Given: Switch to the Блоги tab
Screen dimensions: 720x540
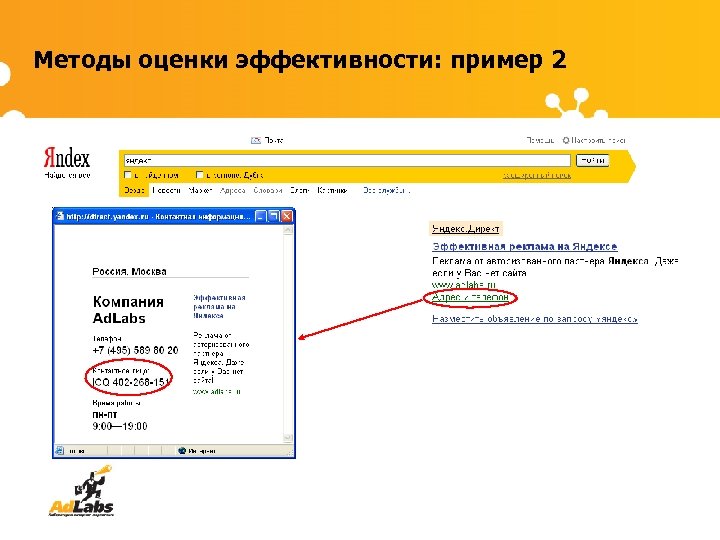Looking at the screenshot, I should coord(299,190).
